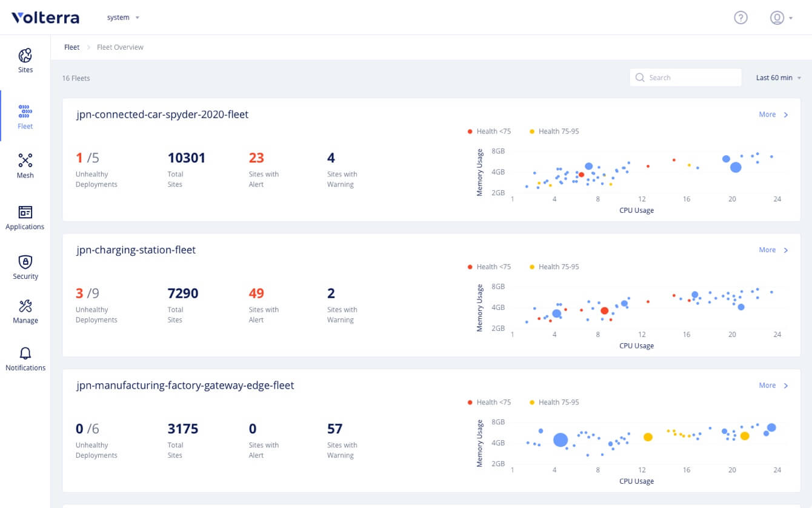The height and width of the screenshot is (508, 812).
Task: Click the Volterra logo
Action: click(45, 18)
